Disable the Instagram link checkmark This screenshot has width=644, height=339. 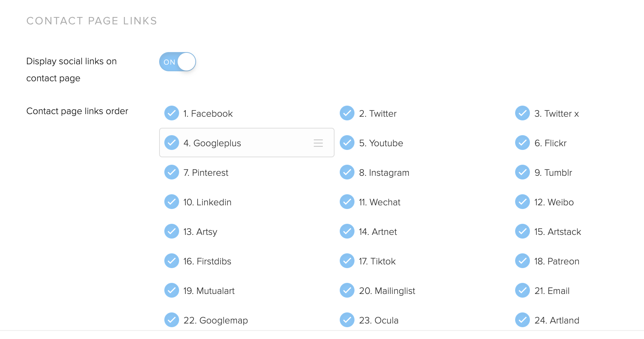coord(347,172)
